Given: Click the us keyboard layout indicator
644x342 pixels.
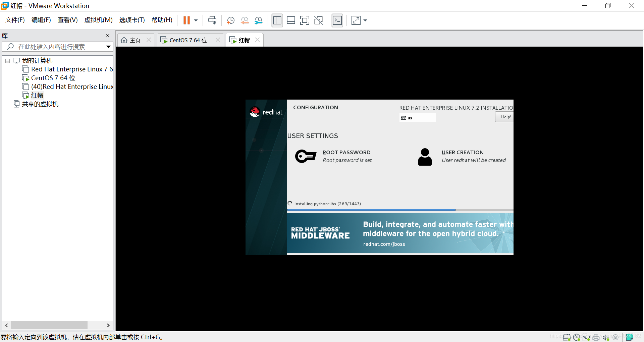Looking at the screenshot, I should 418,118.
